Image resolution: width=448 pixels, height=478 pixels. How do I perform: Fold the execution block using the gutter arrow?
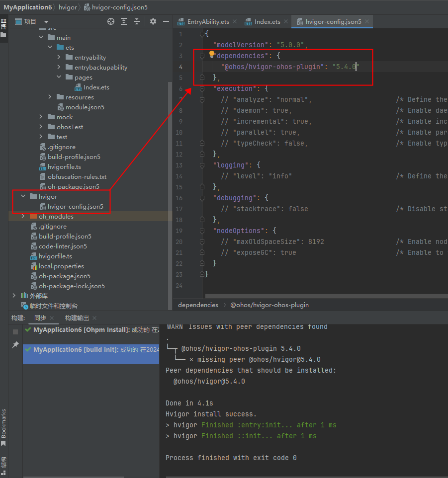(202, 88)
